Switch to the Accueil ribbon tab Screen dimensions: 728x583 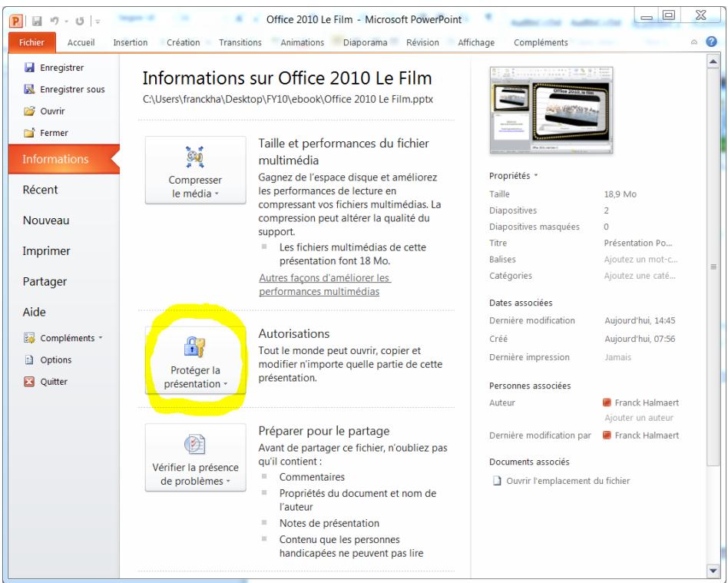click(81, 42)
